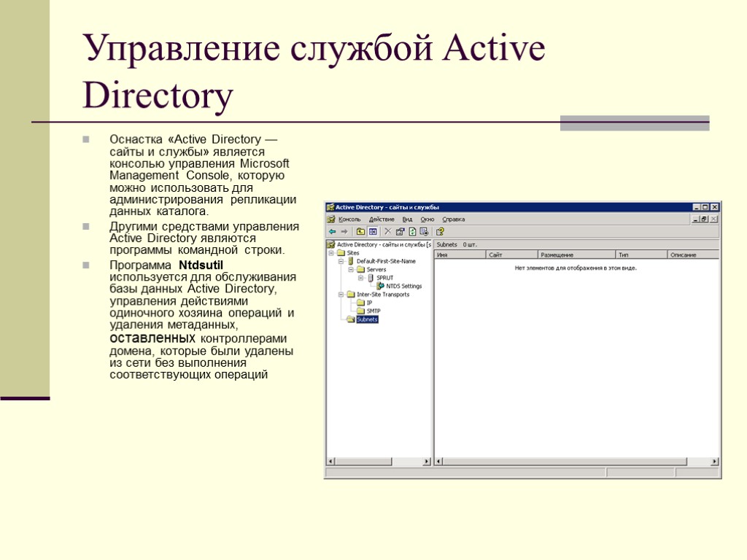Select the Sites tree label
Viewport: 747px width, 560px height.
353,253
